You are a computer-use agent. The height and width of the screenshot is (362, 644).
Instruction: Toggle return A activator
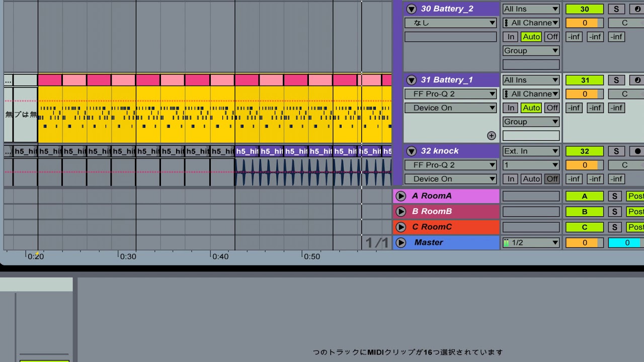pyautogui.click(x=585, y=196)
